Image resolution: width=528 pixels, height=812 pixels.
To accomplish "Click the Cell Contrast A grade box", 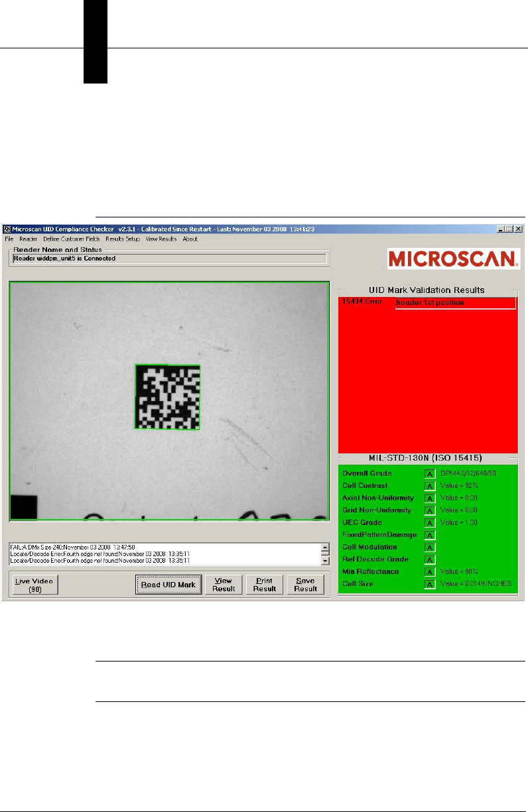I will pyautogui.click(x=429, y=486).
